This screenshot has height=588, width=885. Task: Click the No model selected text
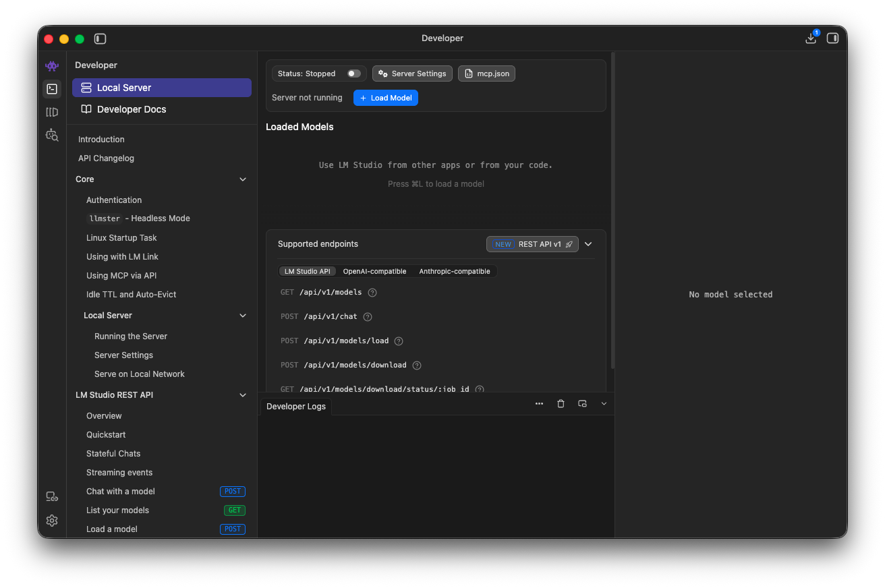731,295
